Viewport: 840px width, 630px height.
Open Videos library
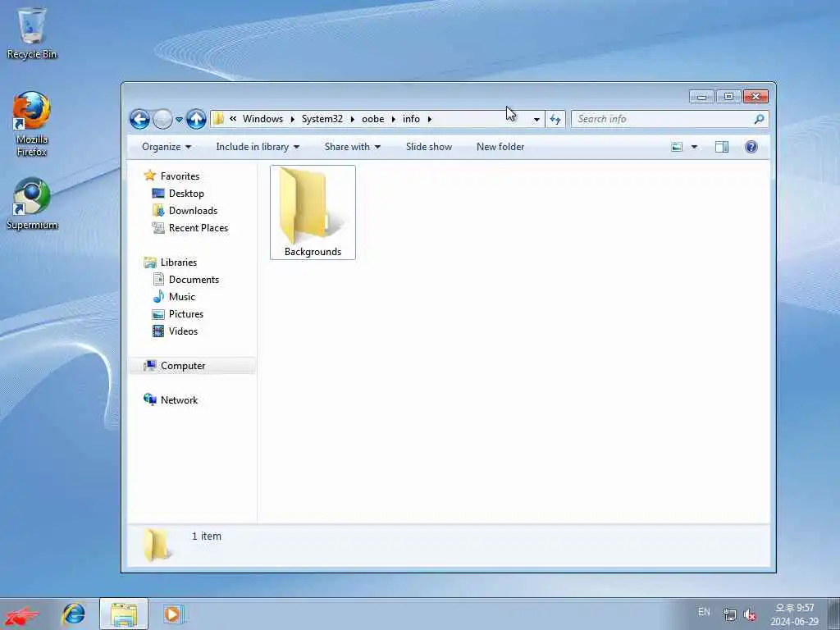pos(183,331)
